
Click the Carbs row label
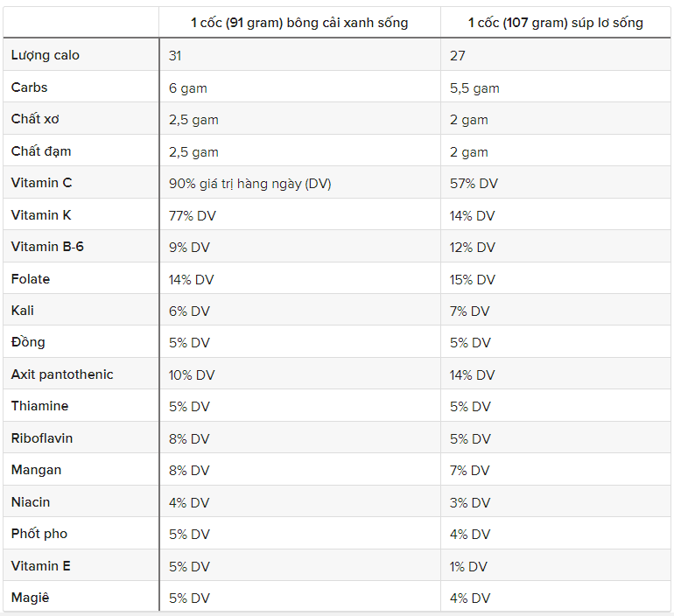[29, 87]
